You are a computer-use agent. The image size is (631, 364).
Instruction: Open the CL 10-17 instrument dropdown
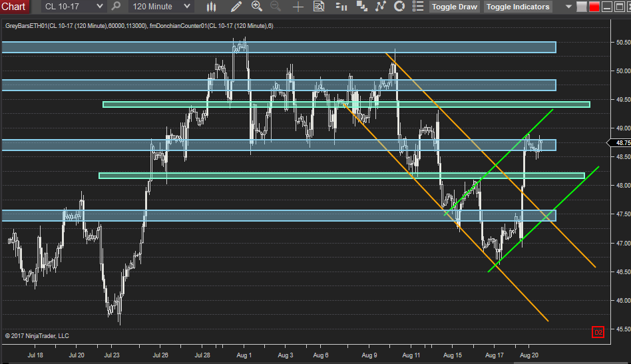[73, 7]
